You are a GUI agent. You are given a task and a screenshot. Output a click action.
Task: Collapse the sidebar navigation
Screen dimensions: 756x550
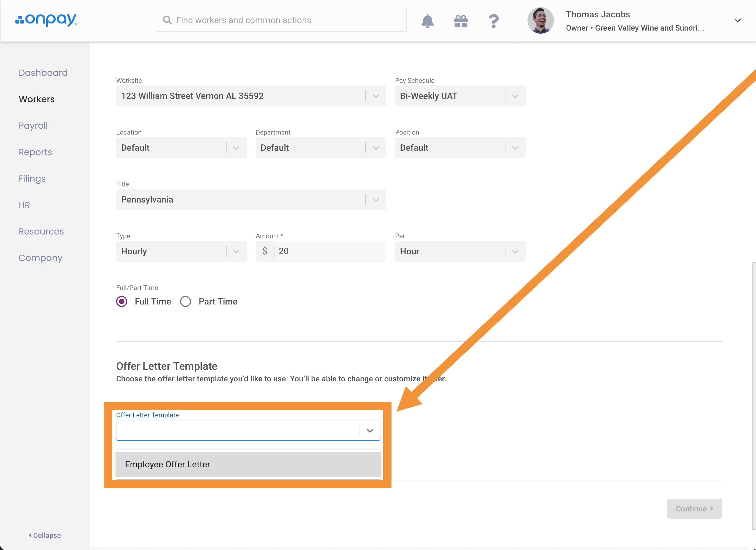(x=45, y=535)
